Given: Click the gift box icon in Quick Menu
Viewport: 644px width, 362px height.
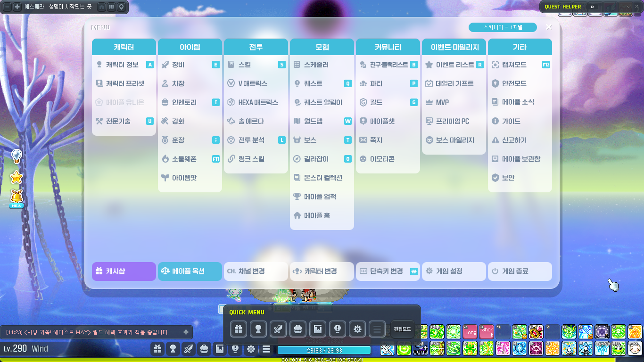Looking at the screenshot, I should tap(238, 329).
